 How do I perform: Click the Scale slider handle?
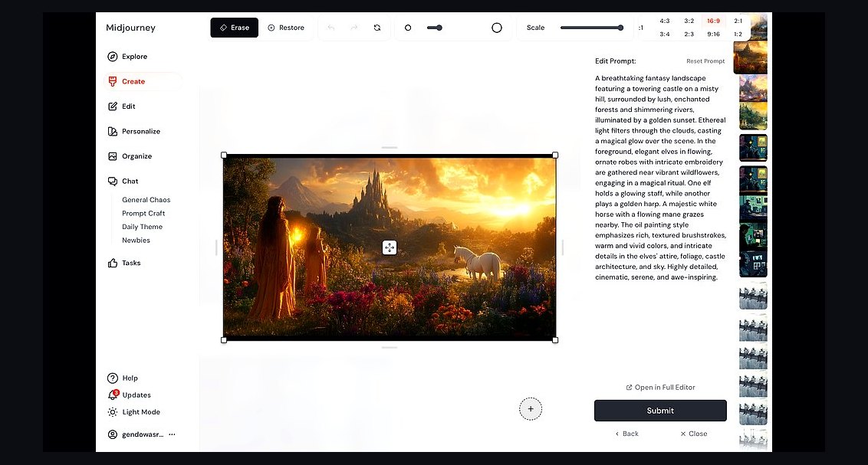point(620,28)
